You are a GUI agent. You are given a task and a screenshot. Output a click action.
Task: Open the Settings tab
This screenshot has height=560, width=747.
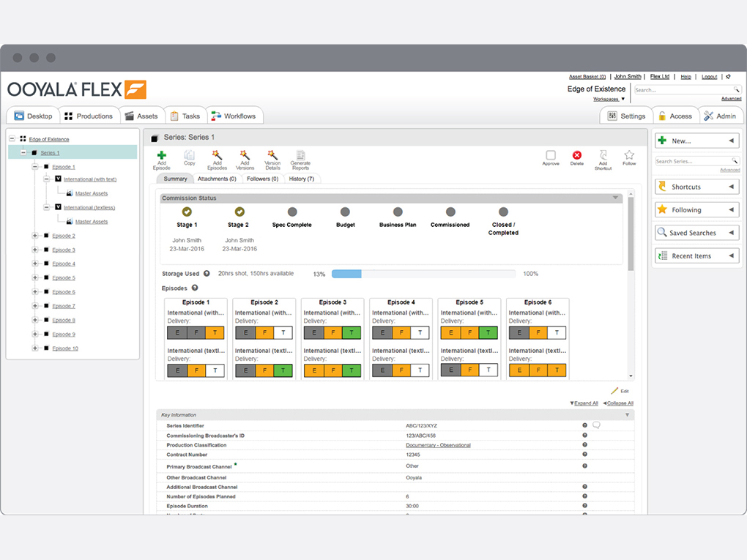(626, 116)
